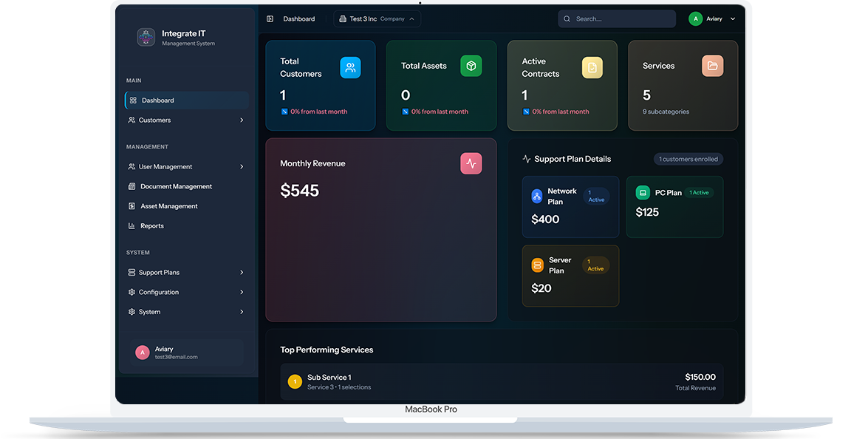Viewport: 868px width, 439px height.
Task: Select the Sub Service 1 row
Action: pos(502,382)
